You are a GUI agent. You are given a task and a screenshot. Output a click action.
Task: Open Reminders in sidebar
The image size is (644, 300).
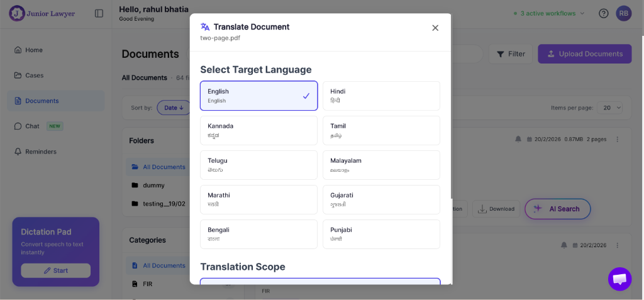click(x=56, y=152)
